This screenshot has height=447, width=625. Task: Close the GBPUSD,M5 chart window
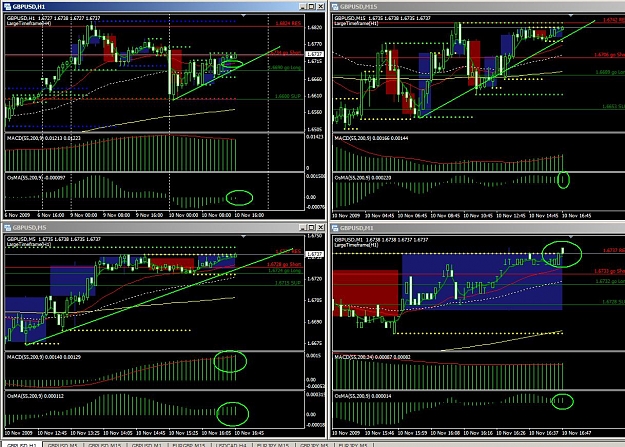[320, 227]
